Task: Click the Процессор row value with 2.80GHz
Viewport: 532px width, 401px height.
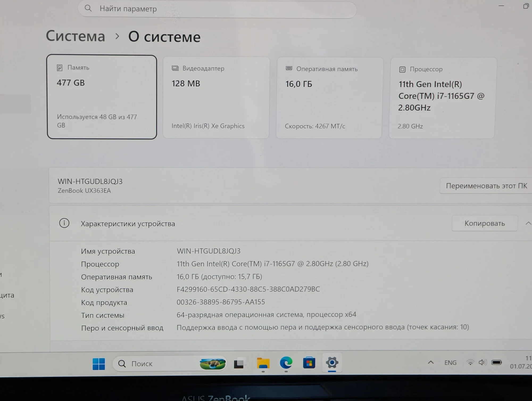Action: (x=272, y=264)
